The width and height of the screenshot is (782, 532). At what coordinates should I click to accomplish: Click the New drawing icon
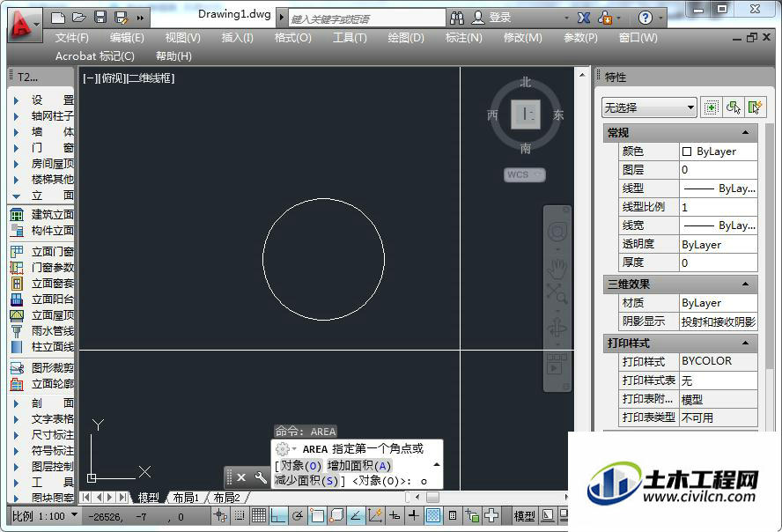click(58, 18)
